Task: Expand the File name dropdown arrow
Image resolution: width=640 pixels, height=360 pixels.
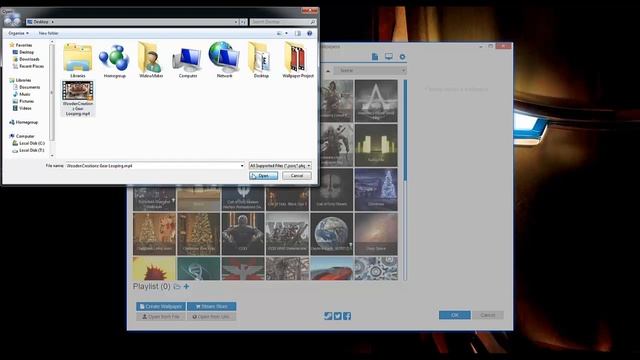Action: 242,166
